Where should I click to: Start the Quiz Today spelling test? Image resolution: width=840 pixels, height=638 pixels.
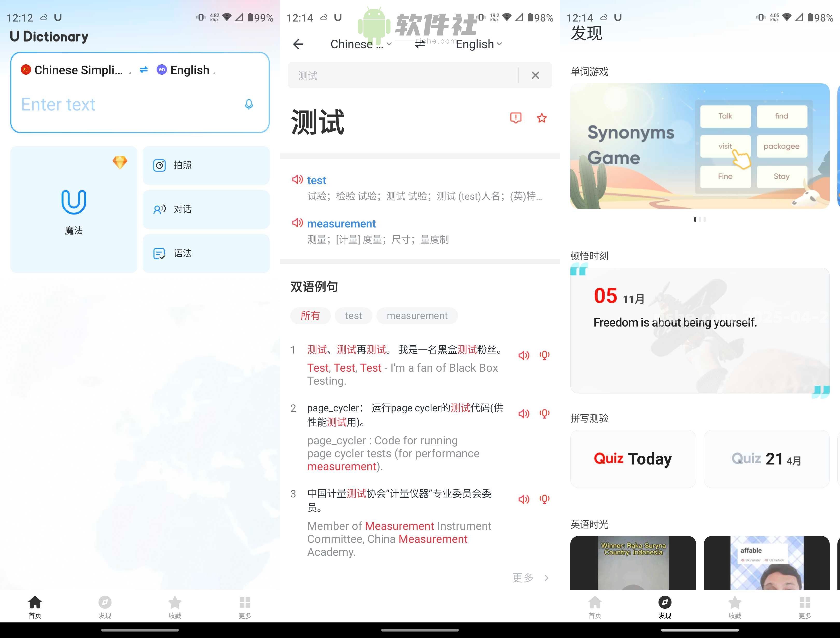tap(632, 459)
